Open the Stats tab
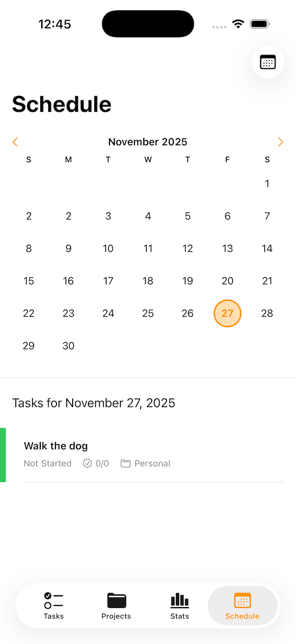The height and width of the screenshot is (644, 296). 180,605
